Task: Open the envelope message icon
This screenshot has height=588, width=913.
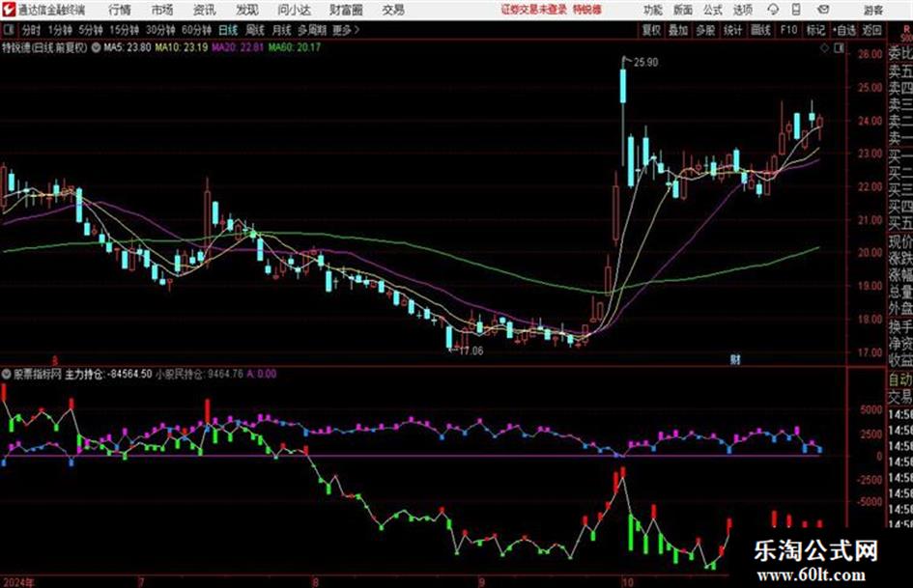Action: (x=823, y=10)
